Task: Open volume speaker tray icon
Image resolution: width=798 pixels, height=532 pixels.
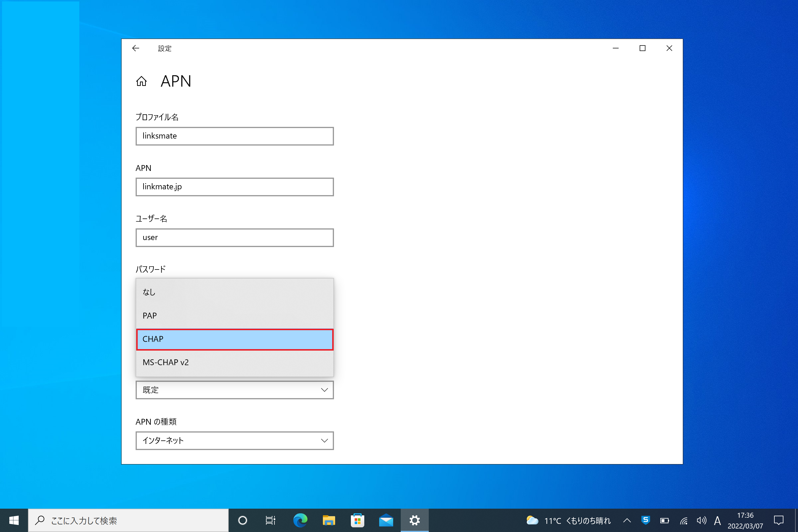Action: click(x=701, y=520)
